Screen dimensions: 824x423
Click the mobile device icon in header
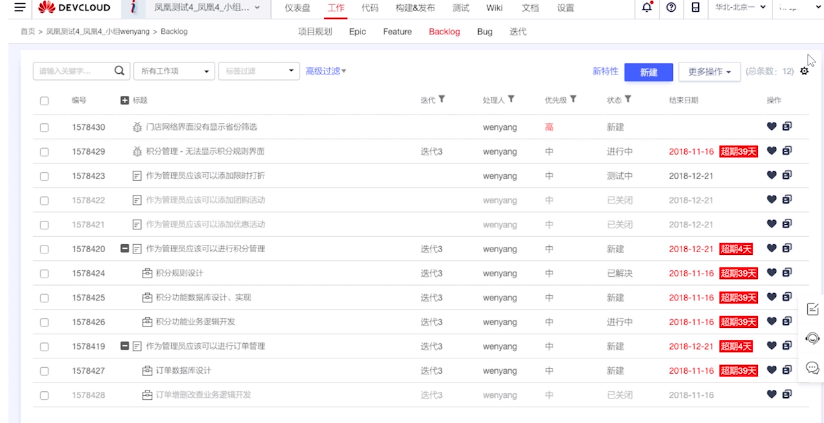pyautogui.click(x=695, y=7)
